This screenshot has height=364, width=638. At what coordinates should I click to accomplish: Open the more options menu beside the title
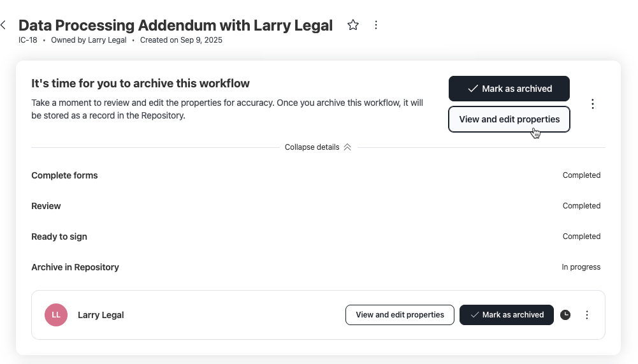pos(376,25)
